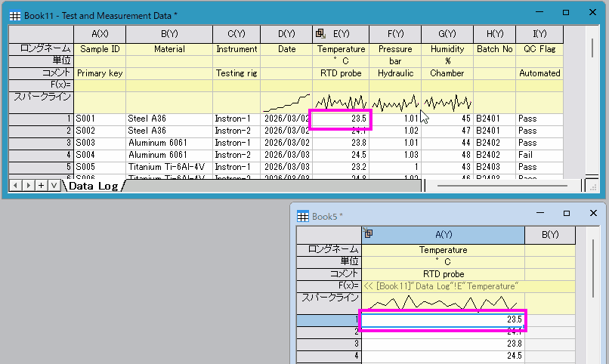Select row 5 header in Book11
This screenshot has height=364, width=609.
41,167
